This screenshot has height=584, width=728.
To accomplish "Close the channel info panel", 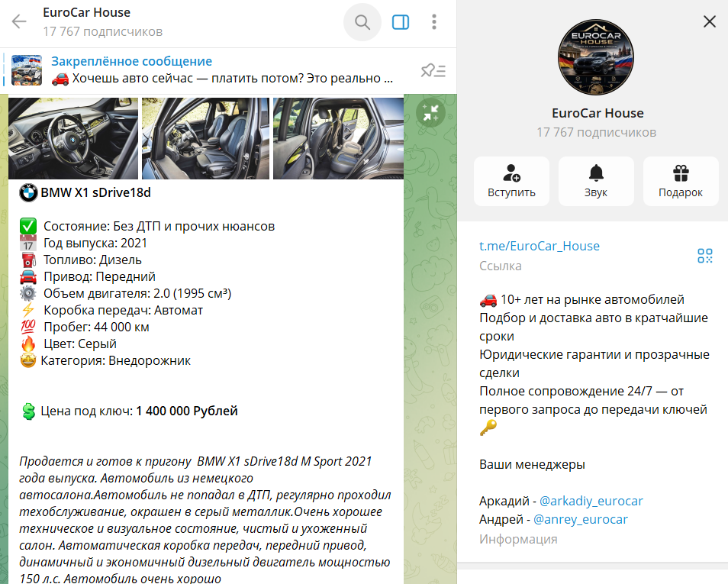I will coord(710,21).
